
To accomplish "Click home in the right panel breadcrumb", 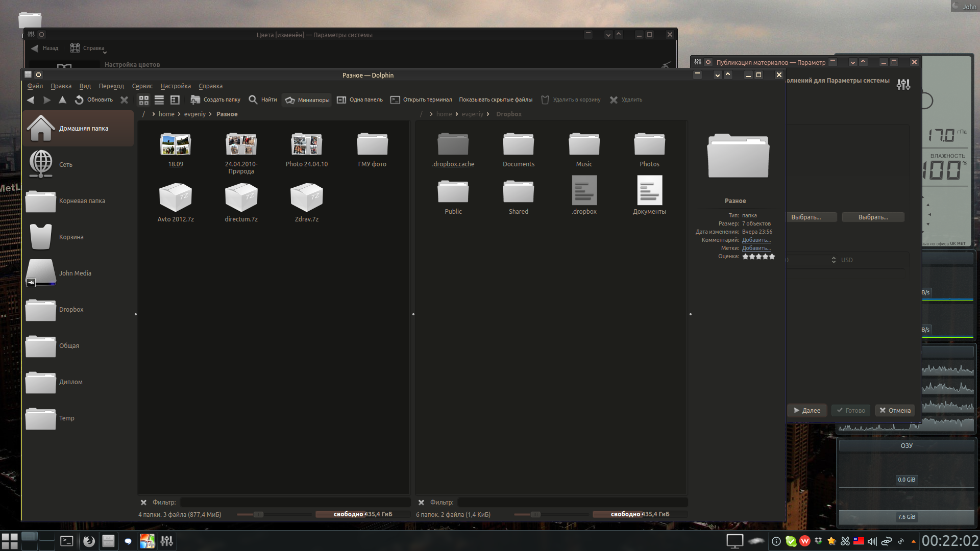I will click(x=444, y=114).
